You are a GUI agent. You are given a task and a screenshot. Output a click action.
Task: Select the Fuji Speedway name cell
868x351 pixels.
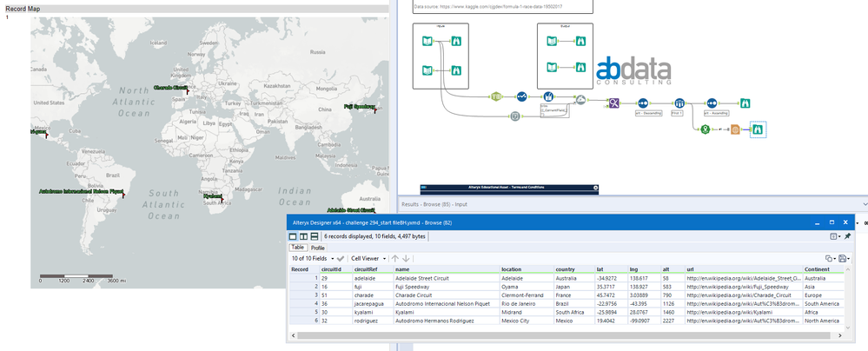(x=447, y=287)
